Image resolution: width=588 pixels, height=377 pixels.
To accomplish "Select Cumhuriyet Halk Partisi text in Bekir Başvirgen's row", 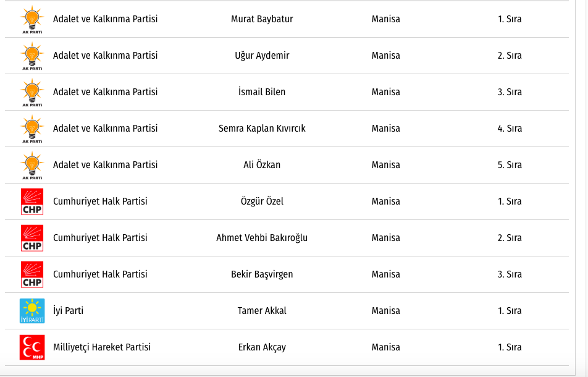I will click(100, 274).
